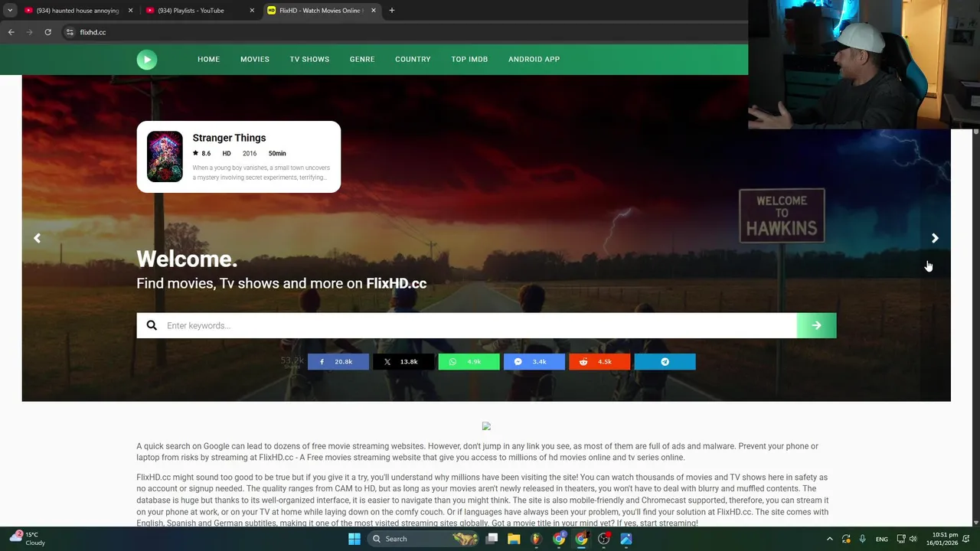Screen dimensions: 980x551
Task: Click the magnifier icon in keyword search
Action: point(152,325)
